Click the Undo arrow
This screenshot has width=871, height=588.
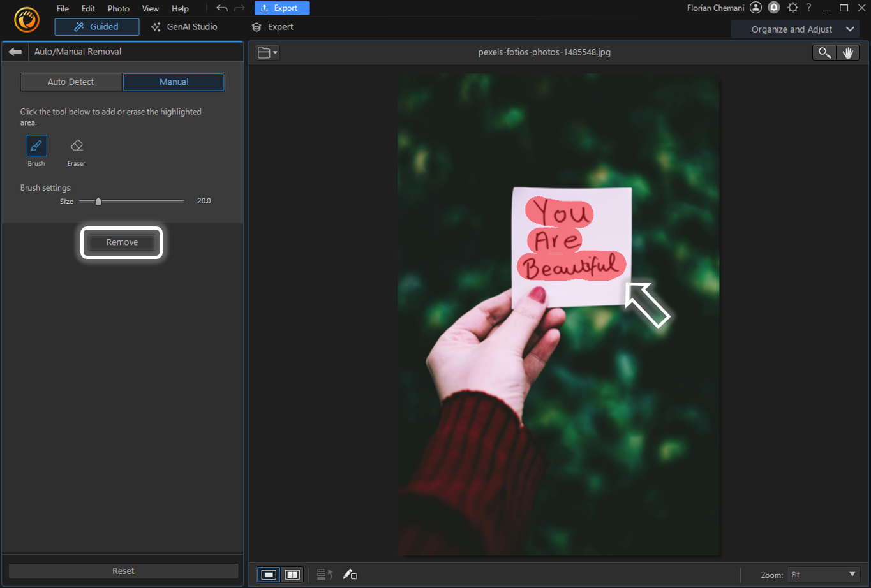(221, 8)
